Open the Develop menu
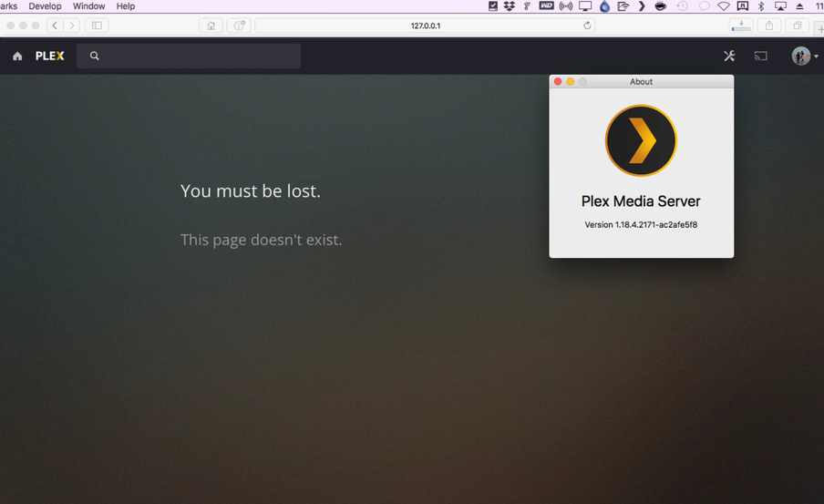 [x=46, y=6]
